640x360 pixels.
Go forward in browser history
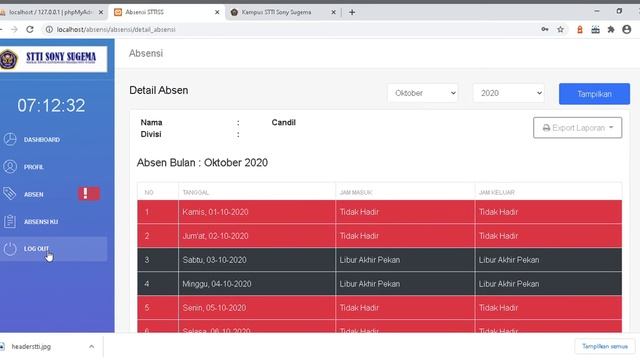coord(14,29)
